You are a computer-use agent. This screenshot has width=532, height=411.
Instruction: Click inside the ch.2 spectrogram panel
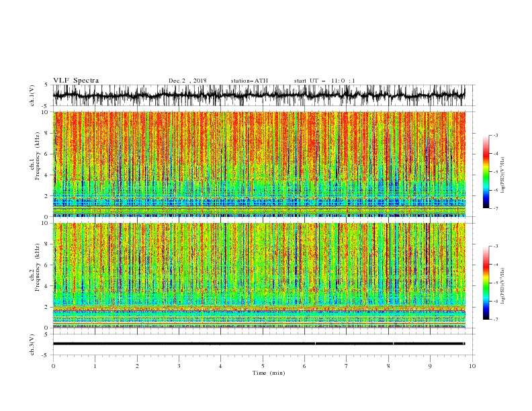(x=259, y=275)
